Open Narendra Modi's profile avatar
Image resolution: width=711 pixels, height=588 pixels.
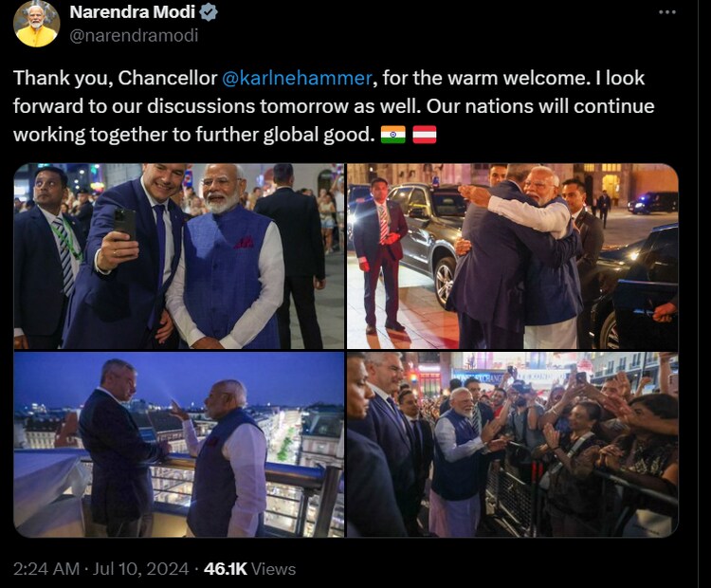pyautogui.click(x=36, y=24)
